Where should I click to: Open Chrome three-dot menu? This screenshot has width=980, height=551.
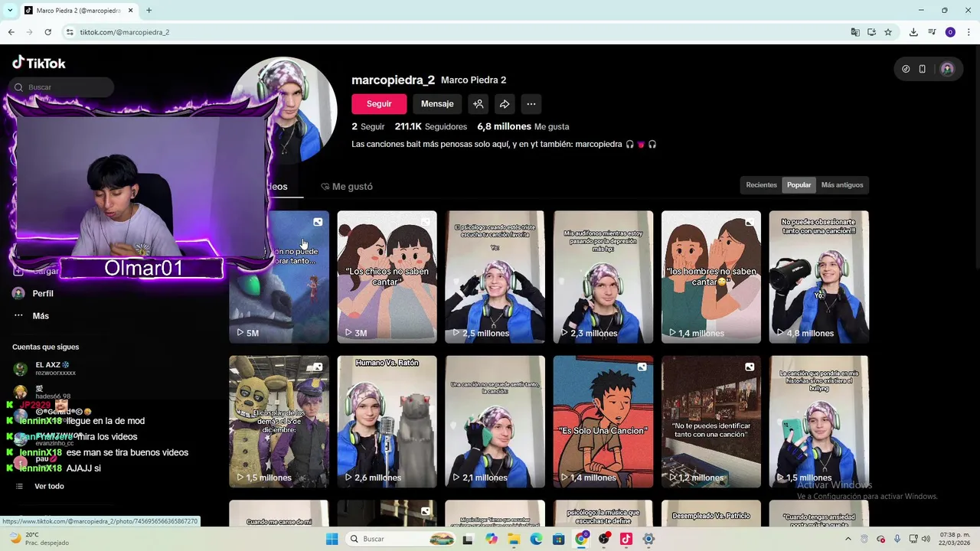[x=969, y=32]
